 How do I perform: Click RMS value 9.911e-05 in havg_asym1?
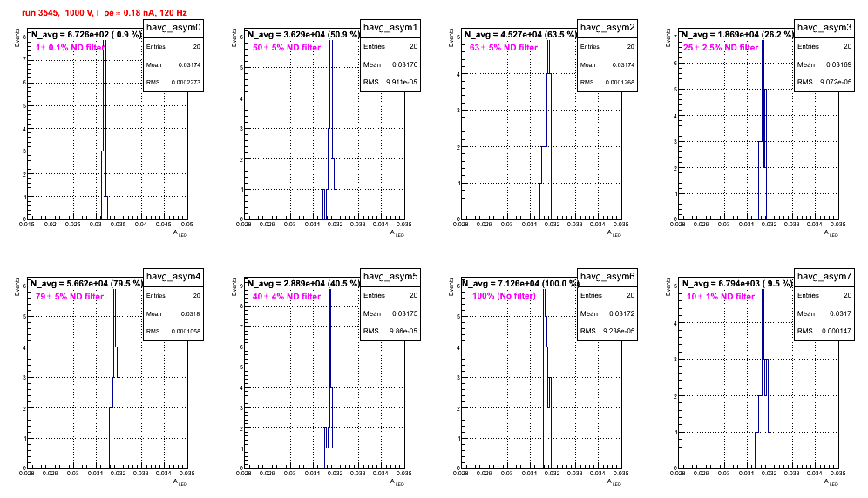coord(402,83)
